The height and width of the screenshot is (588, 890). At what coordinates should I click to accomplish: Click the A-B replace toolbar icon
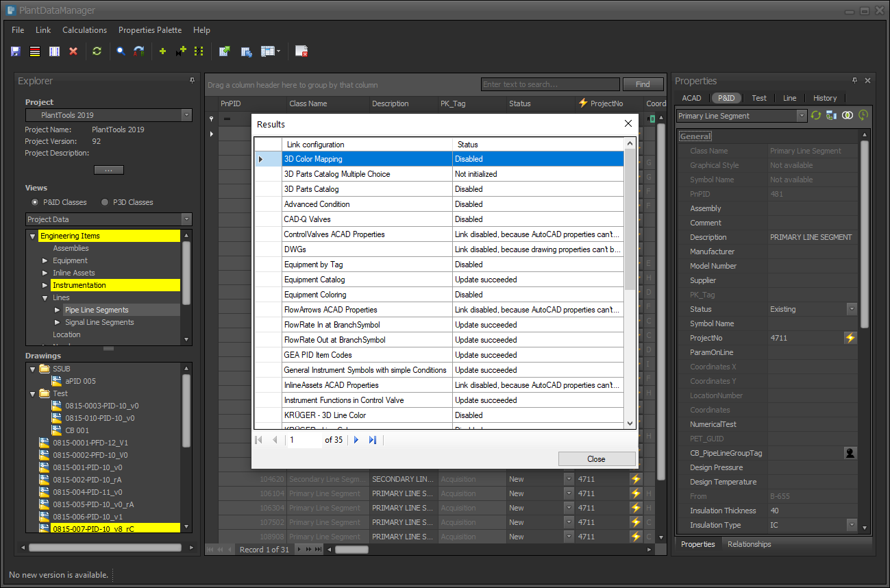(x=139, y=51)
